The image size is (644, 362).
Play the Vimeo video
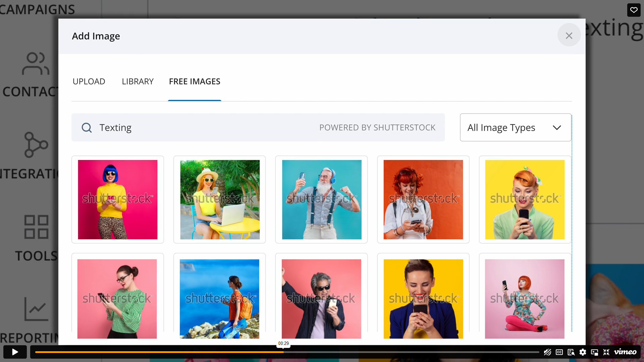[15, 352]
